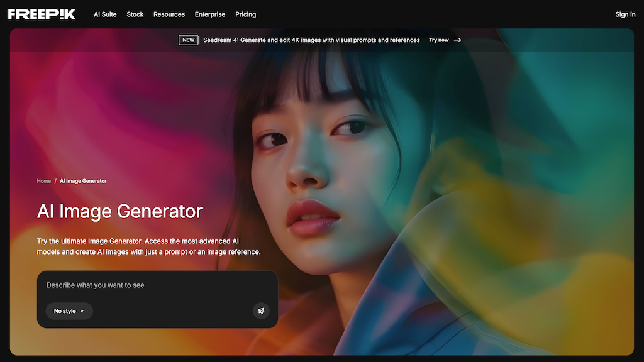Click the style selector labeled No style

coord(69,310)
